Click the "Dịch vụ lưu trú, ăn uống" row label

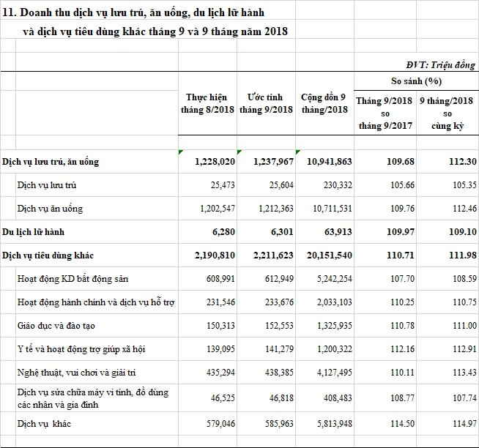51,161
